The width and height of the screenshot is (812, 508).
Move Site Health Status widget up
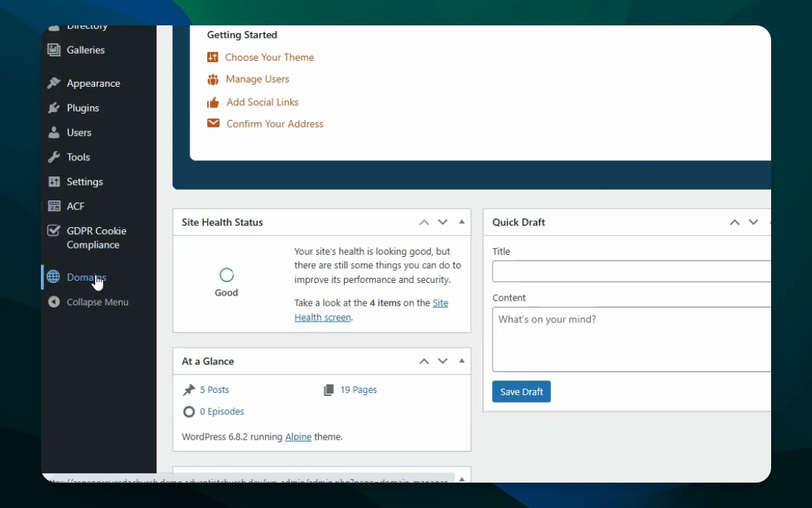(424, 222)
